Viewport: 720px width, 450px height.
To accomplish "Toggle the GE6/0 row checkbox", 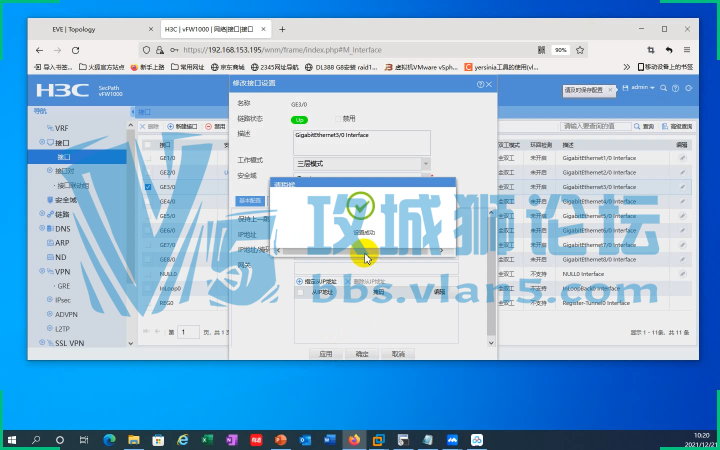I will 148,231.
